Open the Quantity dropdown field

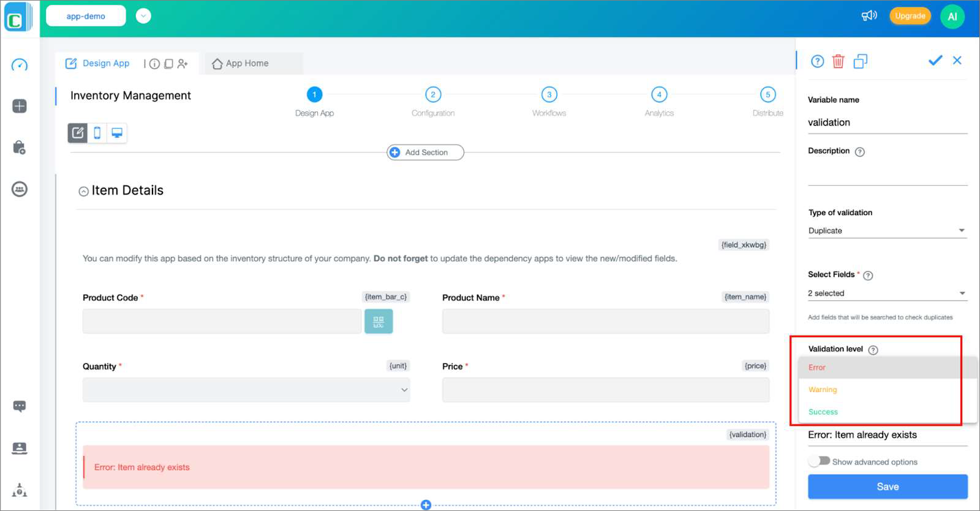click(x=246, y=390)
